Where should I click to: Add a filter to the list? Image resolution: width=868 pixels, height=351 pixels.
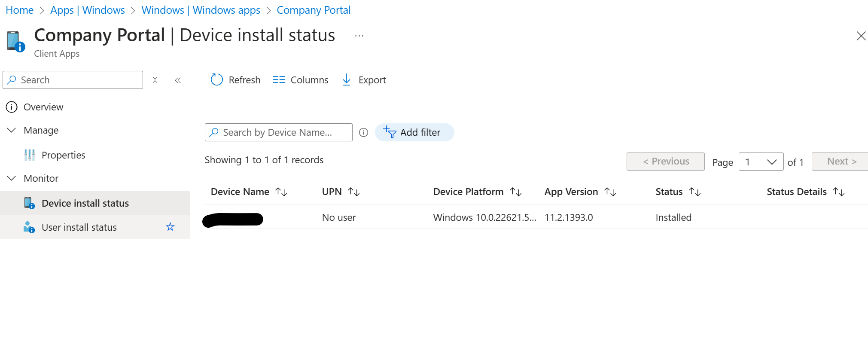coord(414,132)
